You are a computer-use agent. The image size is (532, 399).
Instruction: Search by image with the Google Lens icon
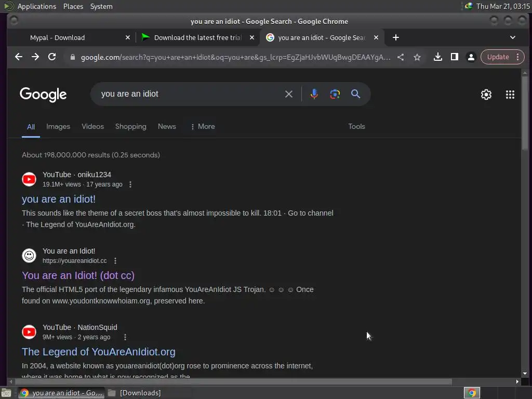335,94
